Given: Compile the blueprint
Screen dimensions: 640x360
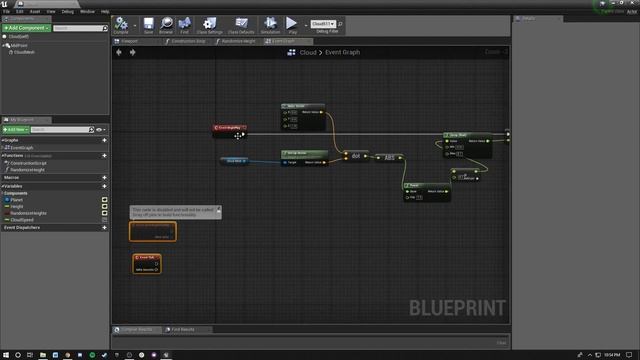Looking at the screenshot, I should tap(121, 25).
